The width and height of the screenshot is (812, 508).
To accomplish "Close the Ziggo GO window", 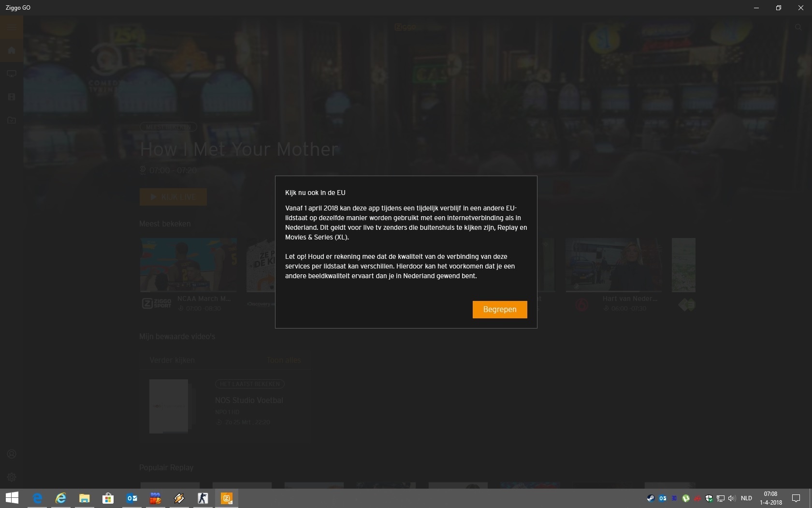I will click(801, 8).
